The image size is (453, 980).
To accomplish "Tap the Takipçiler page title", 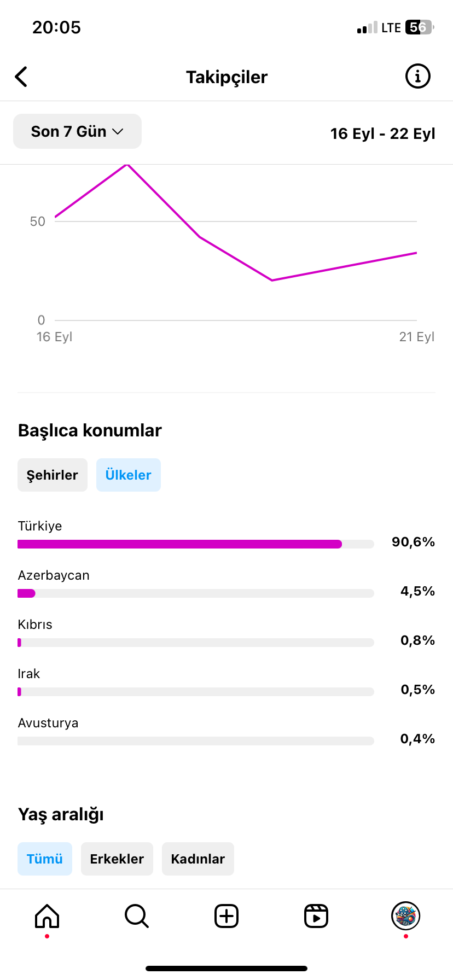I will 226,77.
